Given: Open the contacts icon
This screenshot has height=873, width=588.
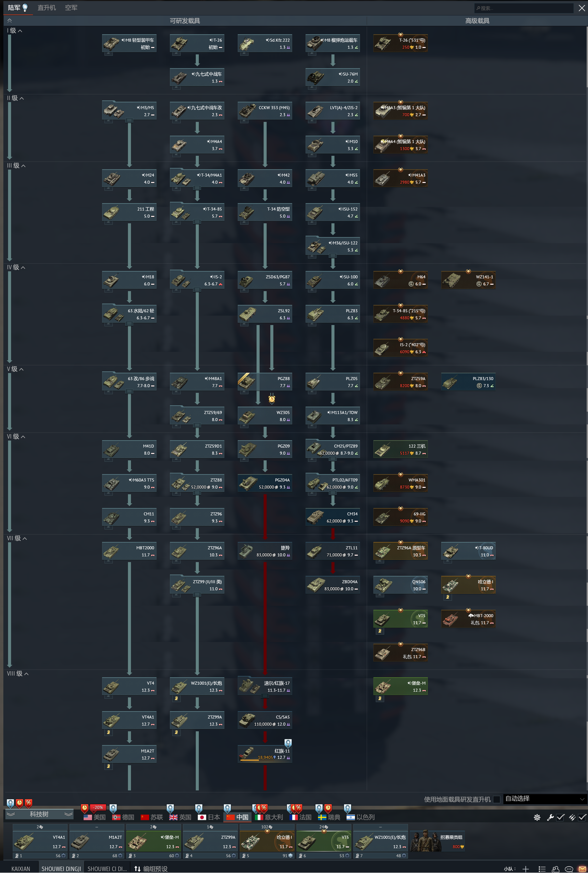Looking at the screenshot, I should click(556, 869).
